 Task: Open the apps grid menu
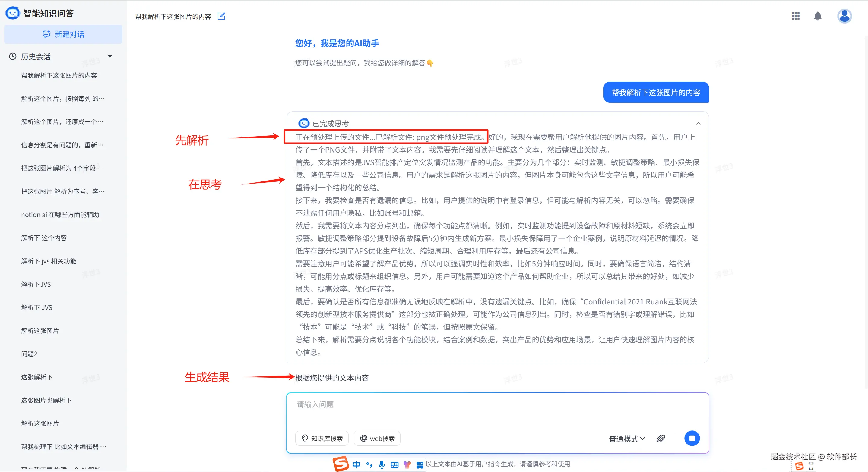795,16
